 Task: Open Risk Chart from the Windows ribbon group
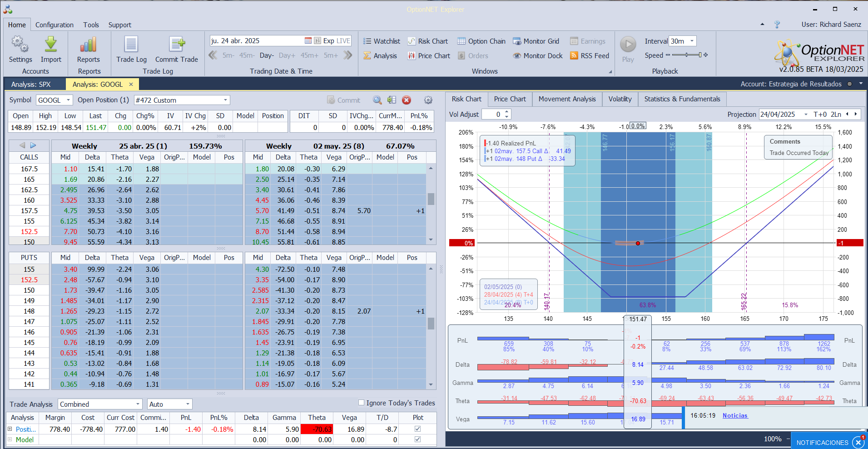(427, 41)
